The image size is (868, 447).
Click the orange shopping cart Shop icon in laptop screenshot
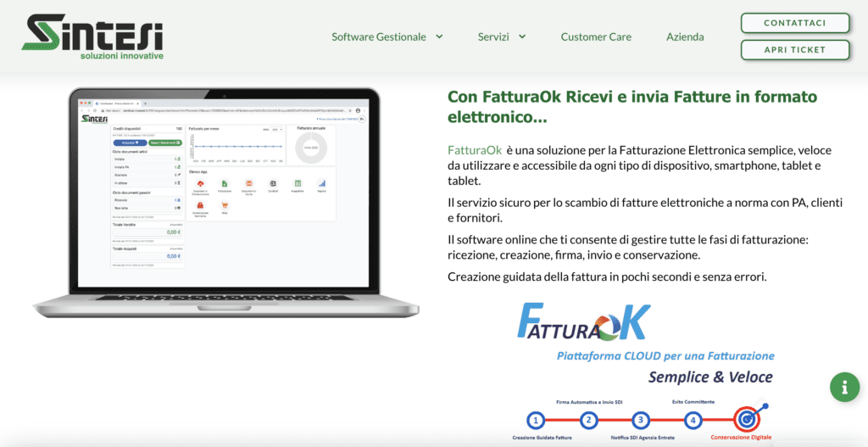pos(225,205)
